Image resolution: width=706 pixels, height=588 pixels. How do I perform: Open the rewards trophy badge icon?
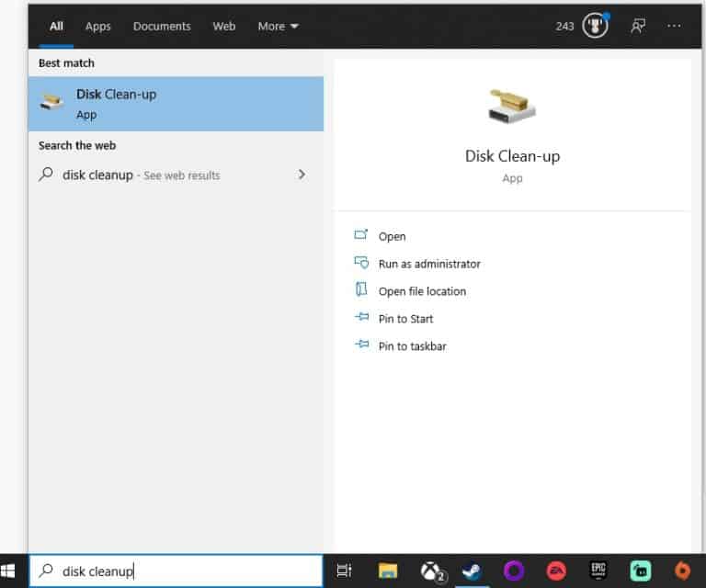(x=596, y=26)
